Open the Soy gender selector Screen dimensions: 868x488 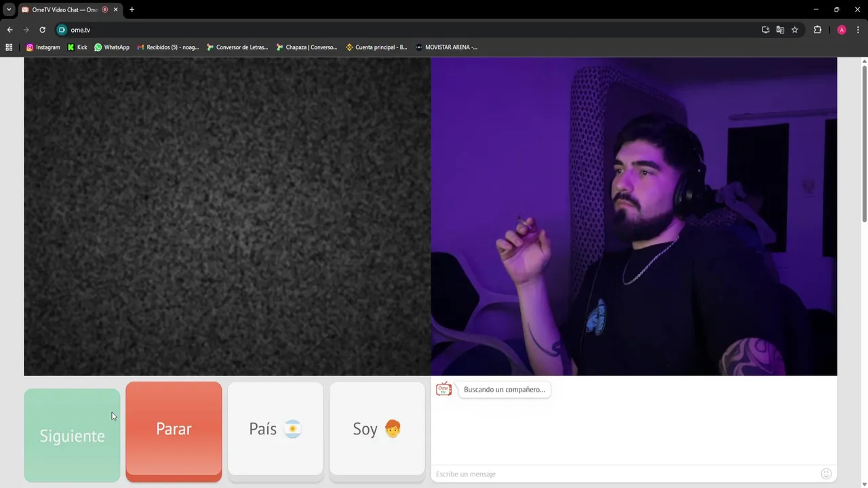click(377, 430)
